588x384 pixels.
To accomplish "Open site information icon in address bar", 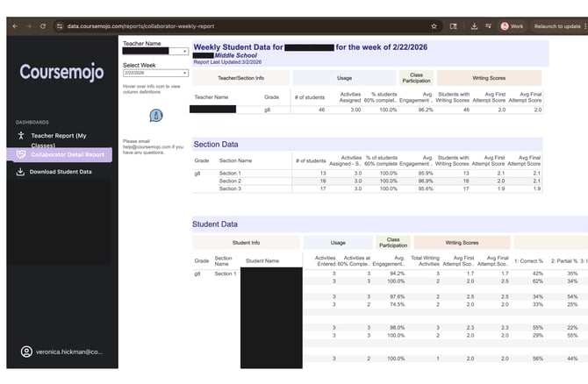I will point(60,26).
